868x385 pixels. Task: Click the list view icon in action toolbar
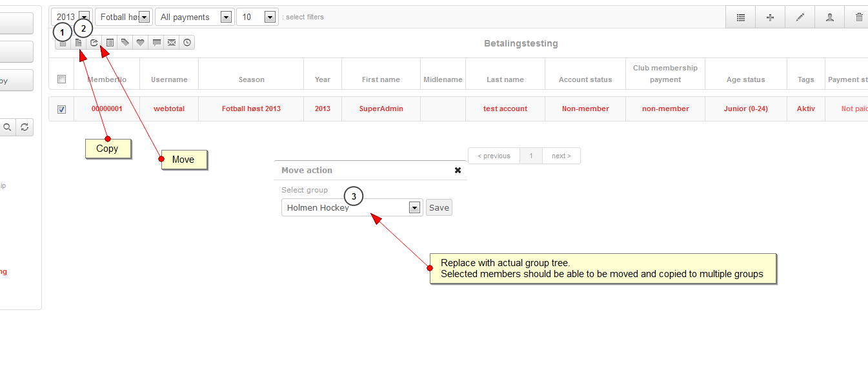coord(110,43)
